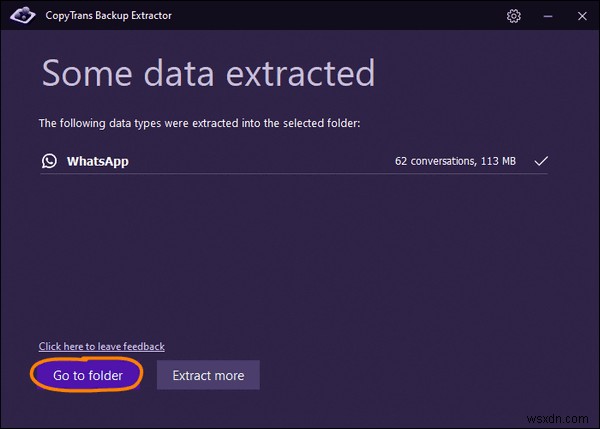This screenshot has width=600, height=429.
Task: Click the following data types description text
Action: click(x=199, y=123)
